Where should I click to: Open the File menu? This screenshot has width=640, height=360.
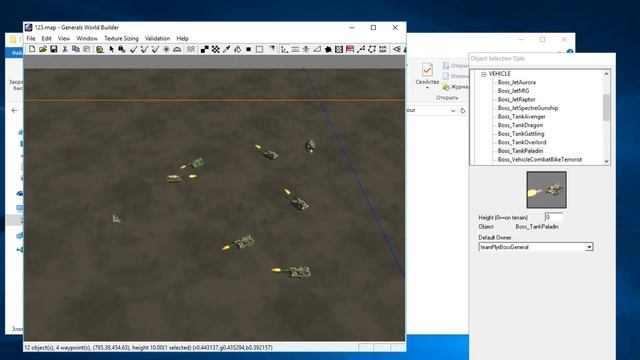31,38
